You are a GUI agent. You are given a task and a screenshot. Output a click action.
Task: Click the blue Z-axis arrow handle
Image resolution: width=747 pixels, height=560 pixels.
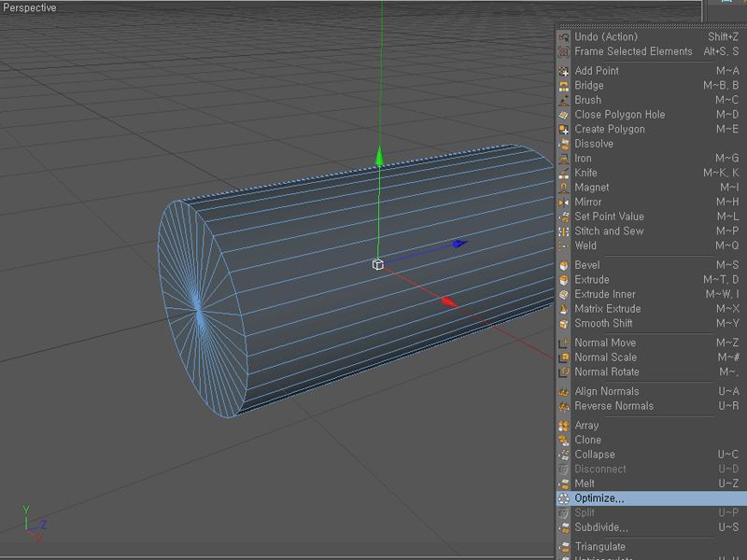(459, 244)
